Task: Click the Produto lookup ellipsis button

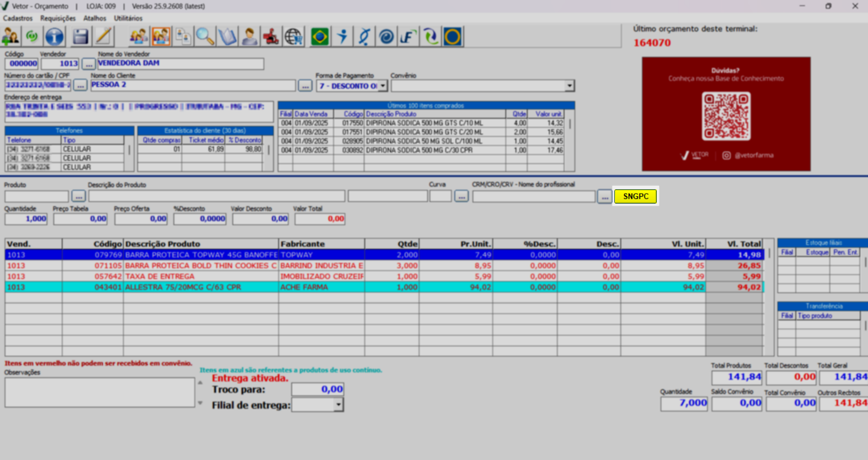Action: point(78,197)
